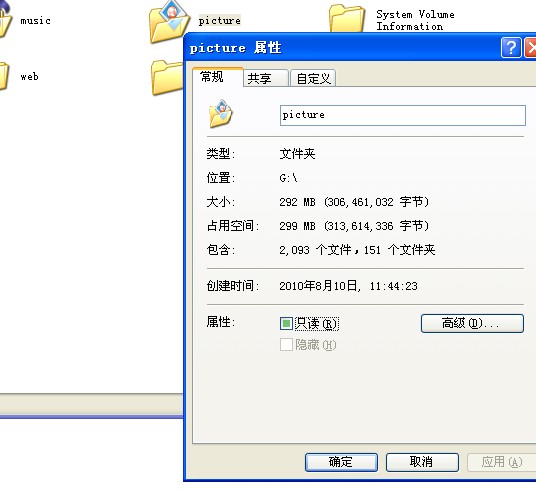
Task: Select the picture folder icon in Explorer
Action: [x=169, y=23]
